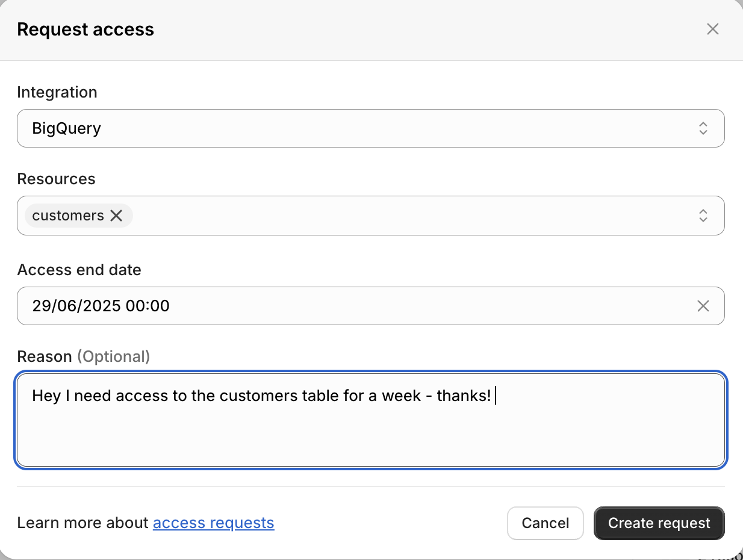Click the Request access dialog title

tap(85, 30)
